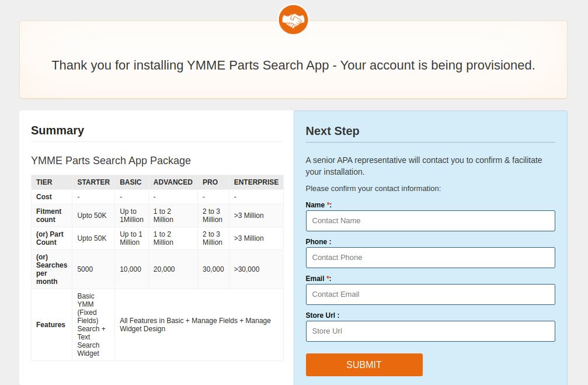
Task: Click the orange handshake icon
Action: coord(293,19)
